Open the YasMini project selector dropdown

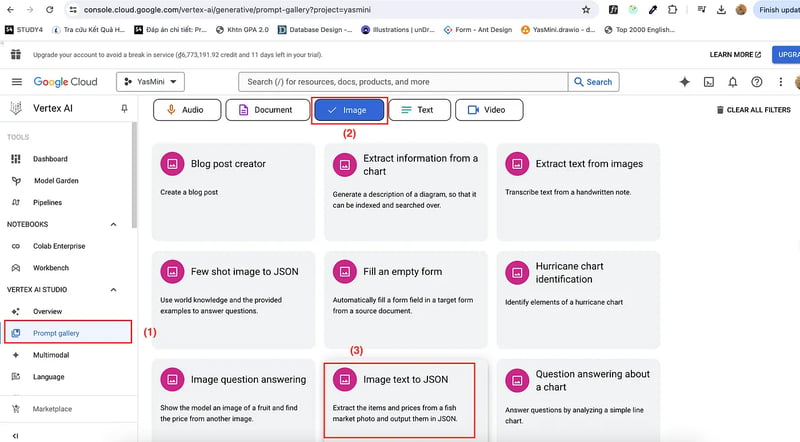pyautogui.click(x=151, y=82)
